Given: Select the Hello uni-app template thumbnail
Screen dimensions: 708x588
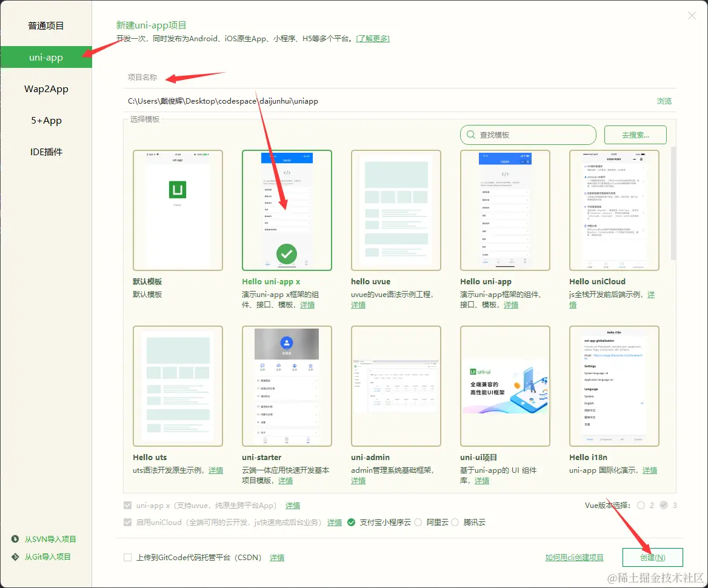Looking at the screenshot, I should coord(506,210).
